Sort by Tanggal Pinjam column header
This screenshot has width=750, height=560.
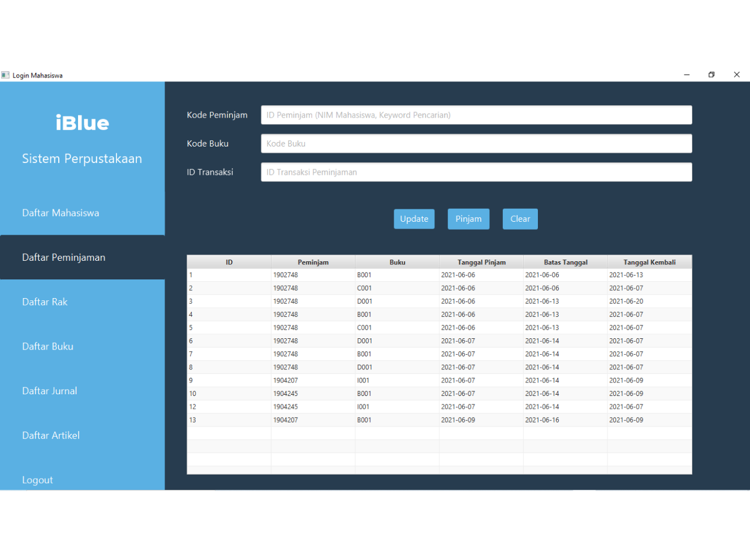(x=481, y=262)
